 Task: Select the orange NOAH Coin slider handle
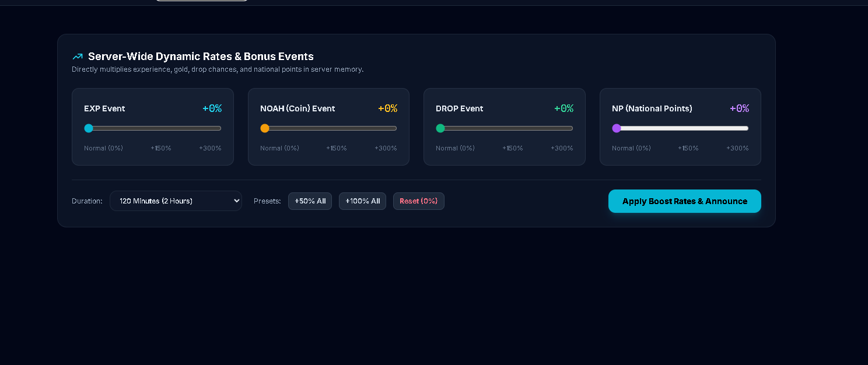pos(265,128)
